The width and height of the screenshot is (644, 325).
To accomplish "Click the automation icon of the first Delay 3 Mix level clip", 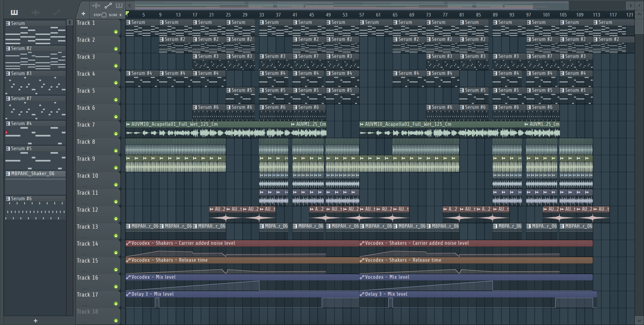I will click(x=128, y=294).
